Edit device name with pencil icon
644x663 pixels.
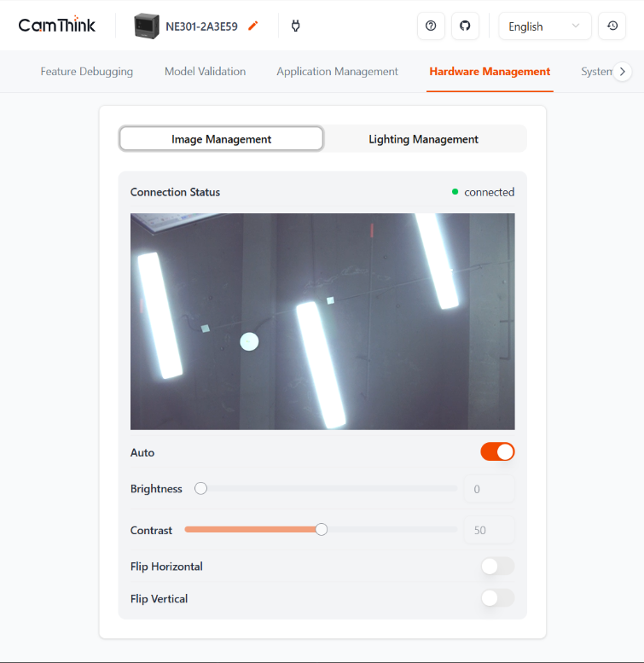[x=252, y=26]
